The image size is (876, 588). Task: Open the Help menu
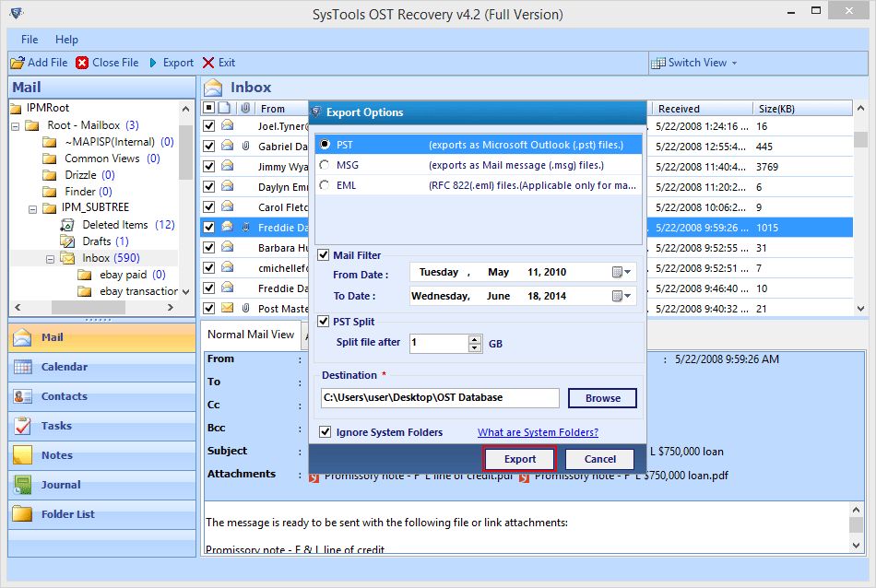[x=66, y=40]
